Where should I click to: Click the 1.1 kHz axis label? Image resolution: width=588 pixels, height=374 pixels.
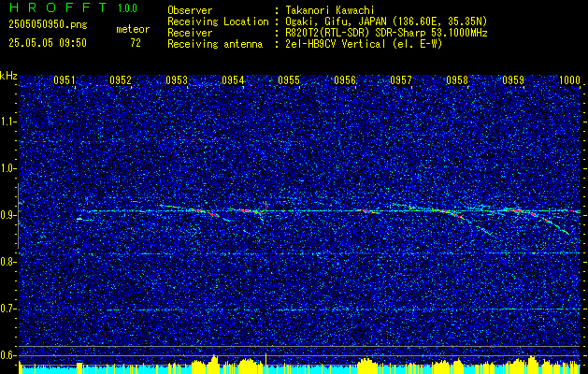(x=7, y=122)
